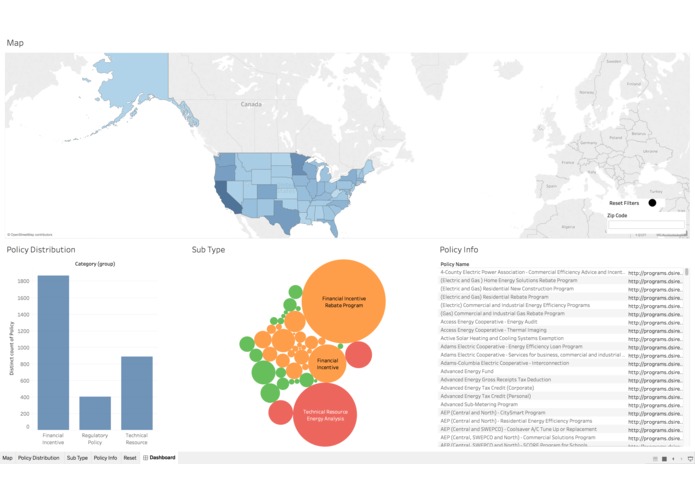Select 4-County Electric Power Association policy row
This screenshot has height=494, width=695.
(x=532, y=272)
